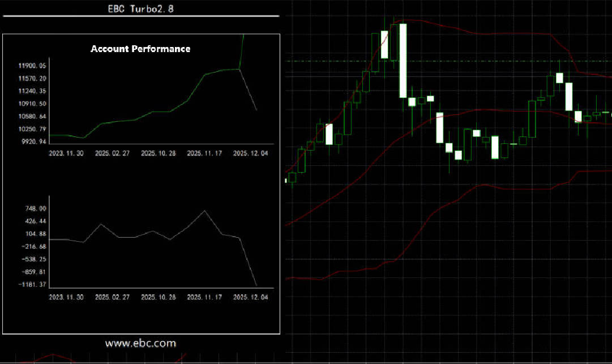The height and width of the screenshot is (364, 612).
Task: Click the lowest endpoint of the lower chart line
Action: [x=256, y=285]
